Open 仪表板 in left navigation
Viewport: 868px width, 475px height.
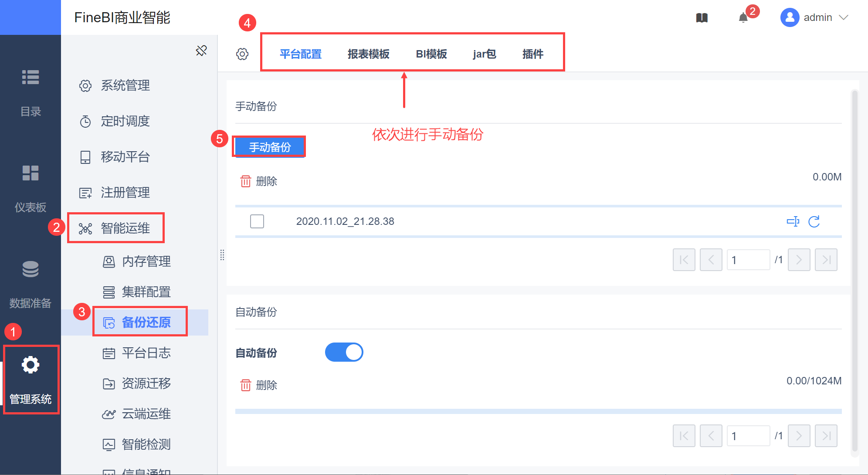(31, 187)
